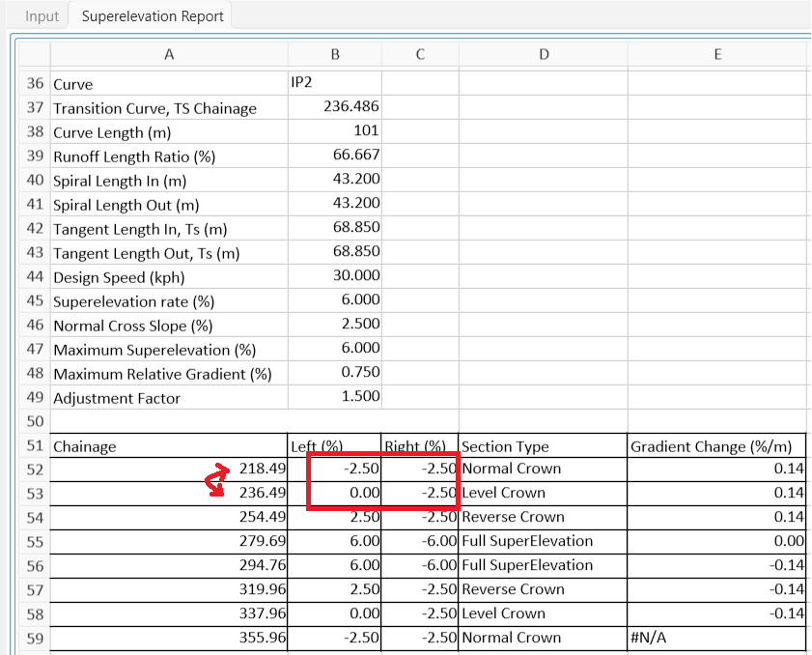
Task: Select the Superelevation Report tab
Action: [151, 15]
